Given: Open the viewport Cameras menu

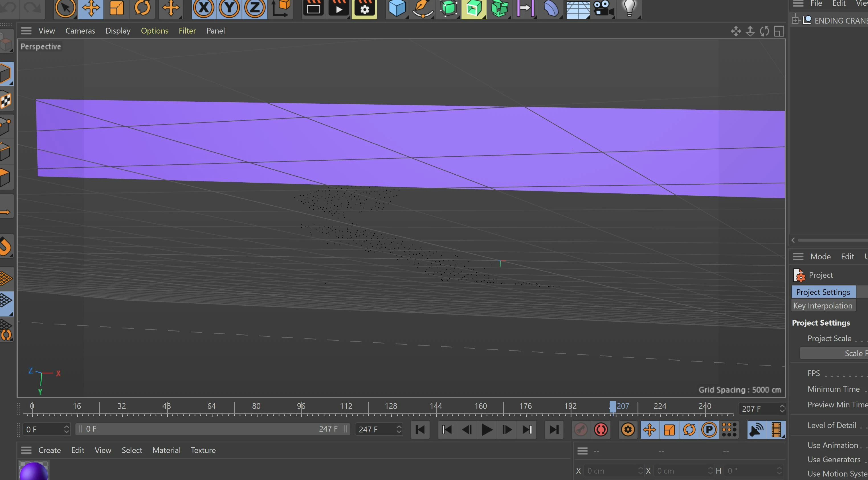Looking at the screenshot, I should click(x=80, y=31).
